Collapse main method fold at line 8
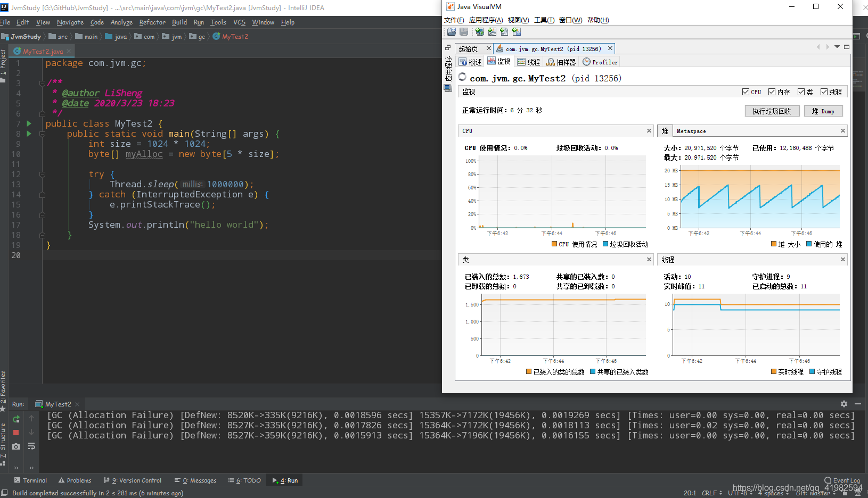Screen dimensions: 868x498 42,134
